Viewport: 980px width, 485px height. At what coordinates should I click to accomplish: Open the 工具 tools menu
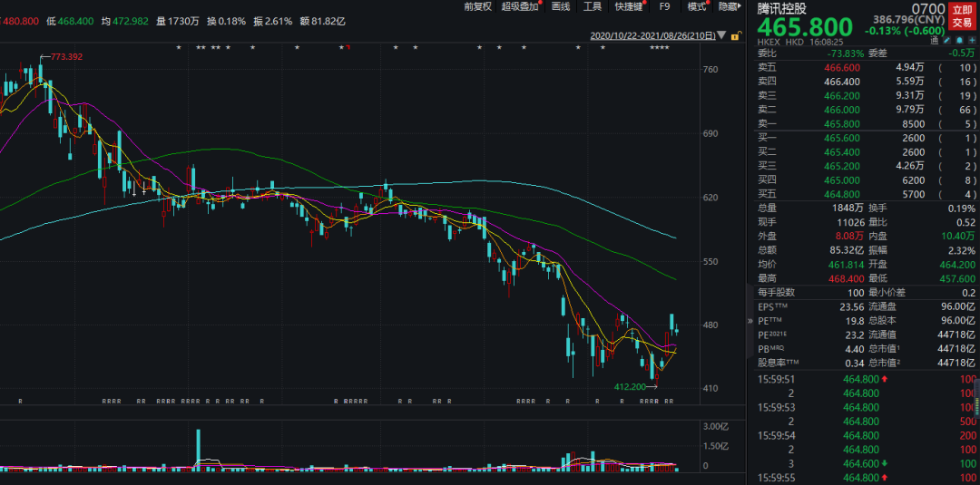(592, 6)
